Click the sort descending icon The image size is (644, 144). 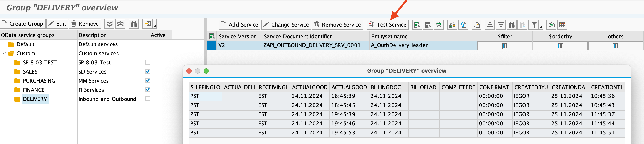coord(501,25)
